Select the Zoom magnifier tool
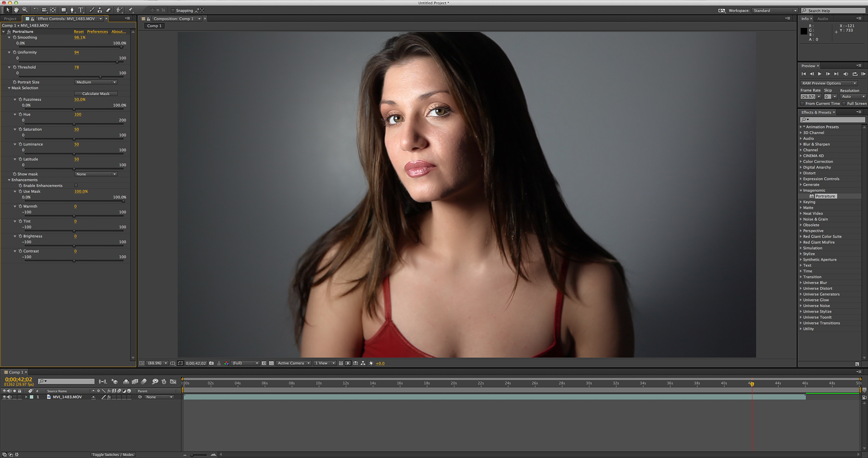The height and width of the screenshot is (458, 868). point(25,10)
